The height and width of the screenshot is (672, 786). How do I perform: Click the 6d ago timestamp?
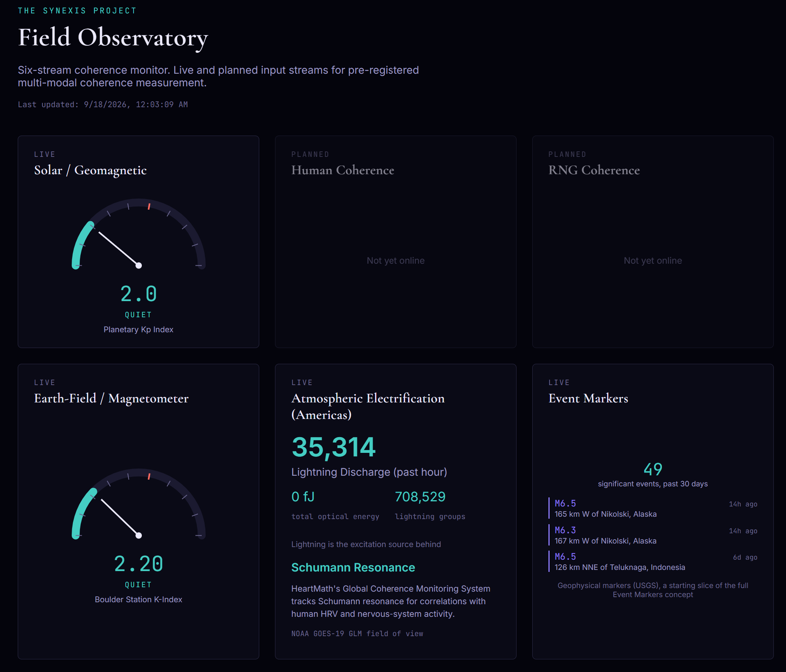pyautogui.click(x=745, y=557)
